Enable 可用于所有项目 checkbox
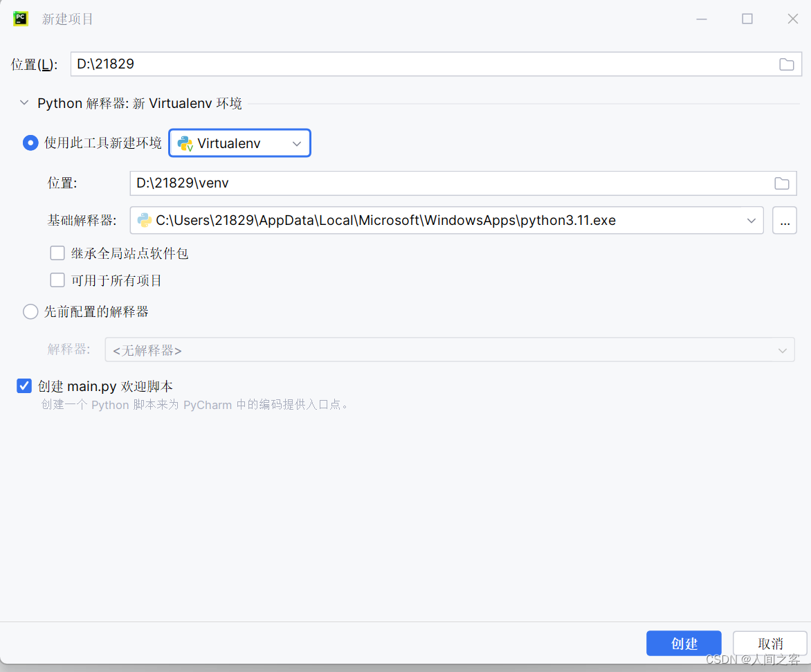This screenshot has height=672, width=811. (x=57, y=280)
